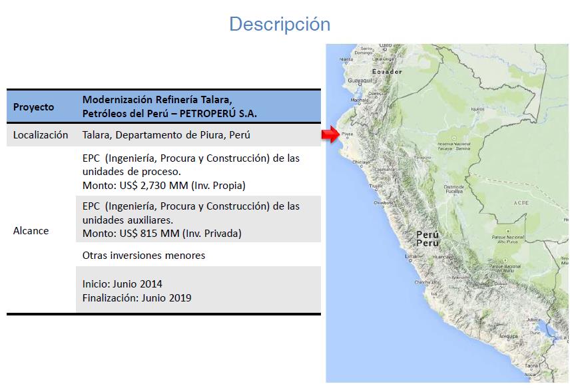The height and width of the screenshot is (392, 570).
Task: Click the "Huancayo" city label on map
Action: tap(443, 257)
